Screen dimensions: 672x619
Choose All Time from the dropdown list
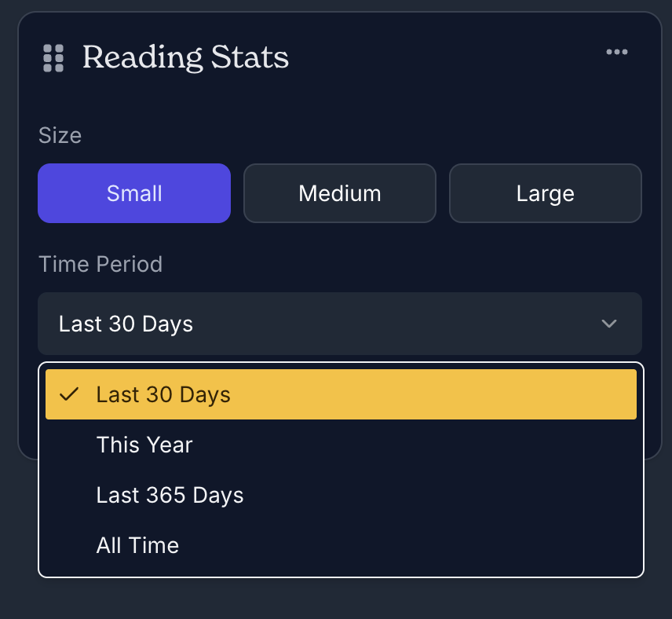137,545
